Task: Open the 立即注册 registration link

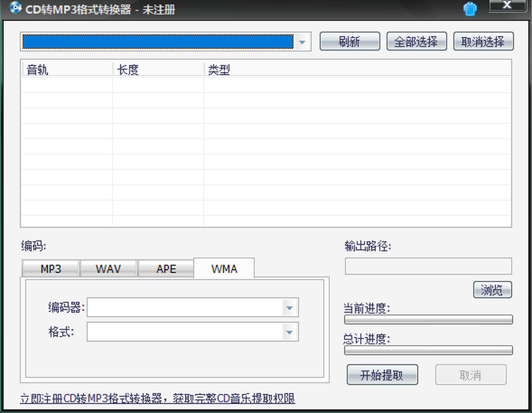Action: coord(157,398)
